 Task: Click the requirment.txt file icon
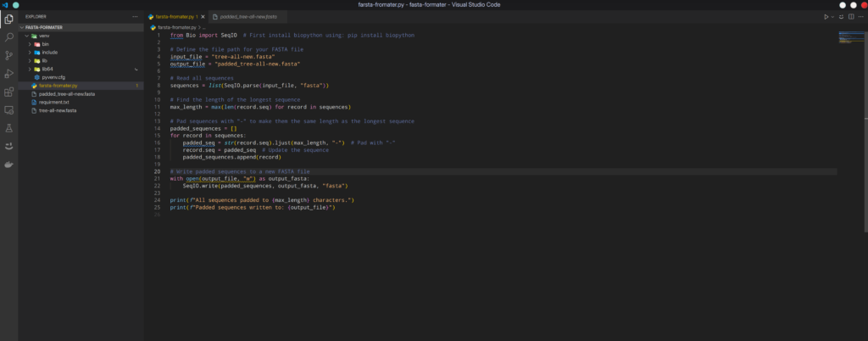pos(34,103)
